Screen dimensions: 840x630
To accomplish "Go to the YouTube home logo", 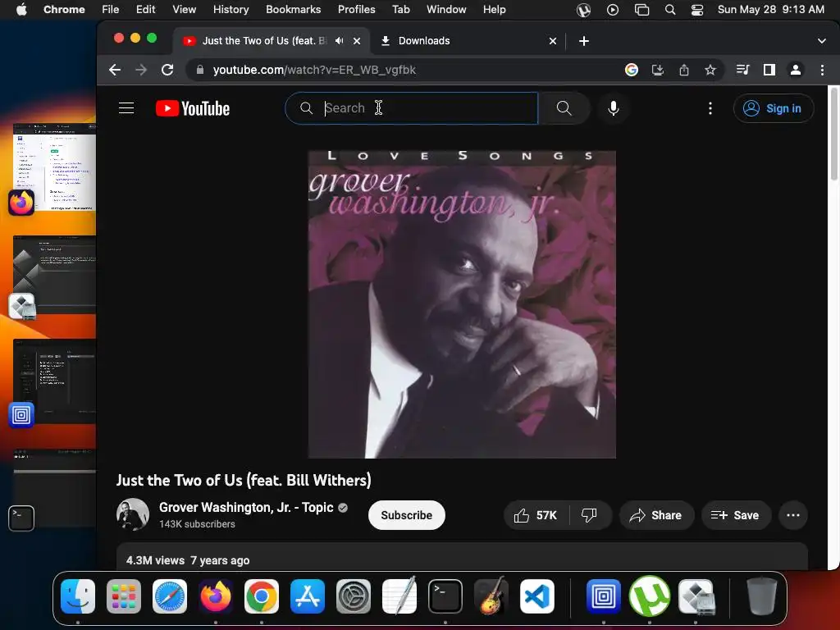I will pos(193,108).
